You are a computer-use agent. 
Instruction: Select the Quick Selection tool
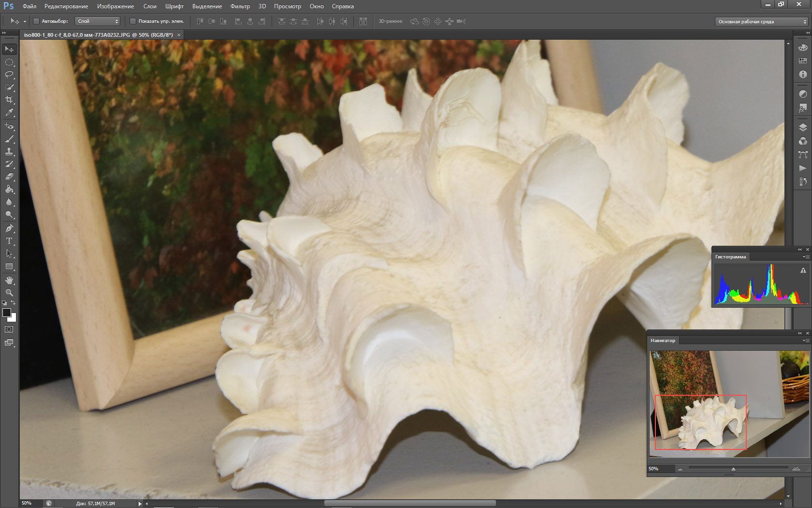tap(9, 87)
